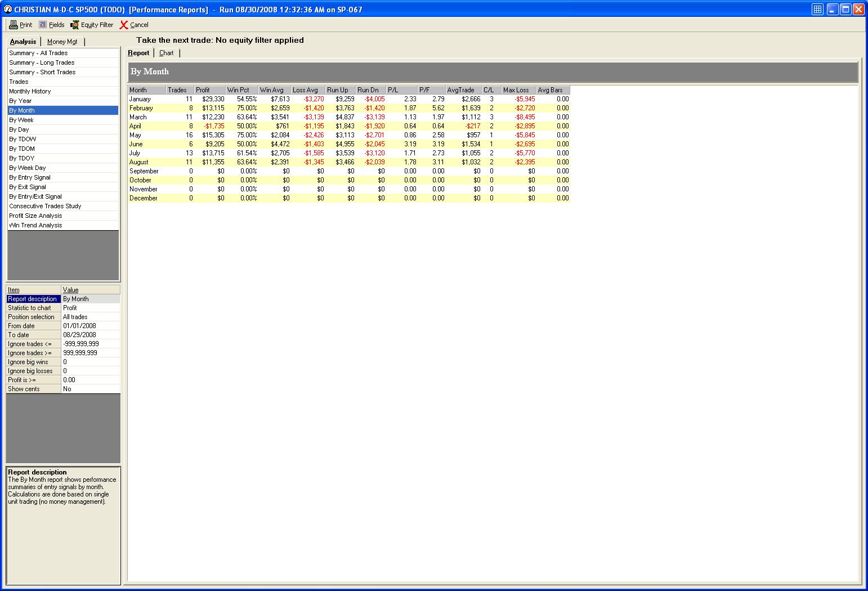Minimize the Performance Reports window
868x591 pixels.
[x=833, y=9]
